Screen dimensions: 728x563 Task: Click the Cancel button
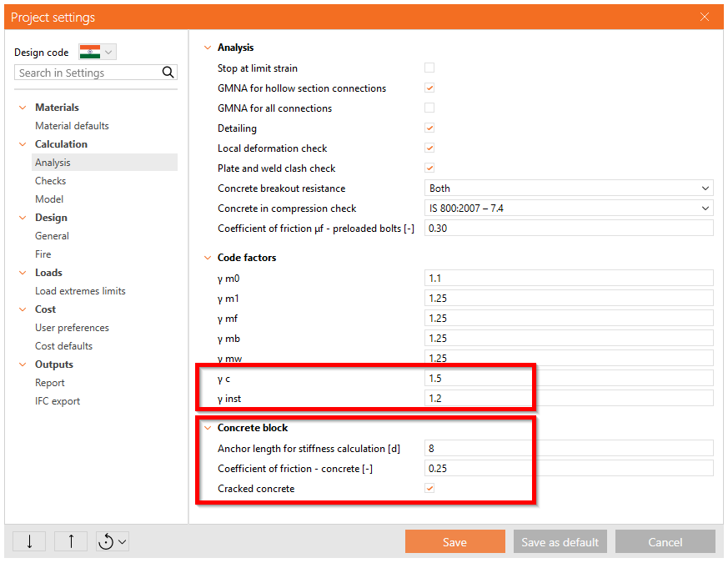[665, 541]
